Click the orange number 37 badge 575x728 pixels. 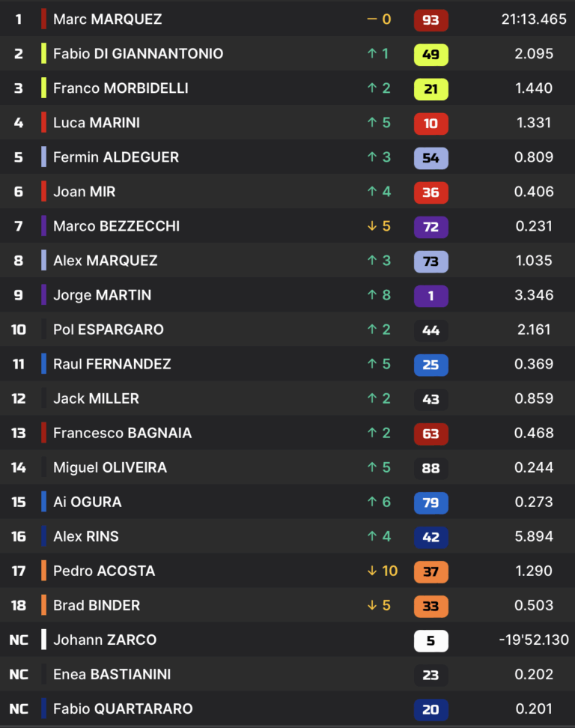pos(431,571)
